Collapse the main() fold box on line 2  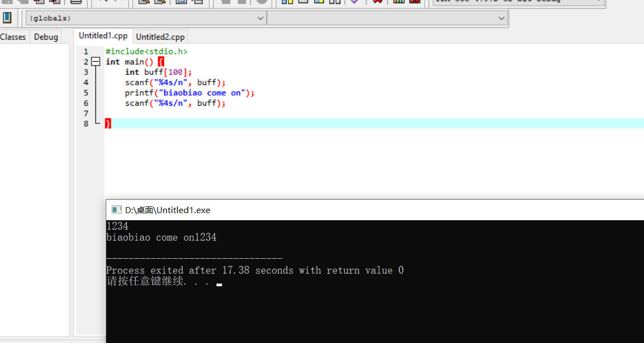[96, 62]
